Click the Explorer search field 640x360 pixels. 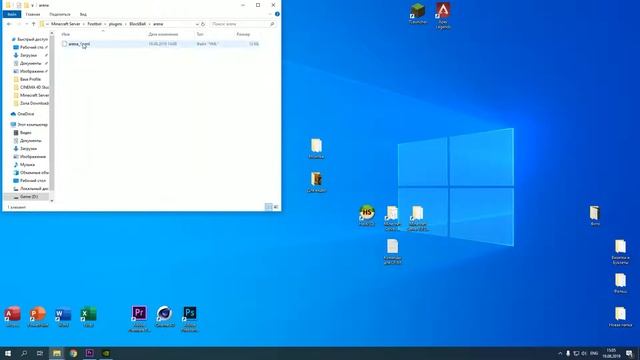(x=243, y=24)
